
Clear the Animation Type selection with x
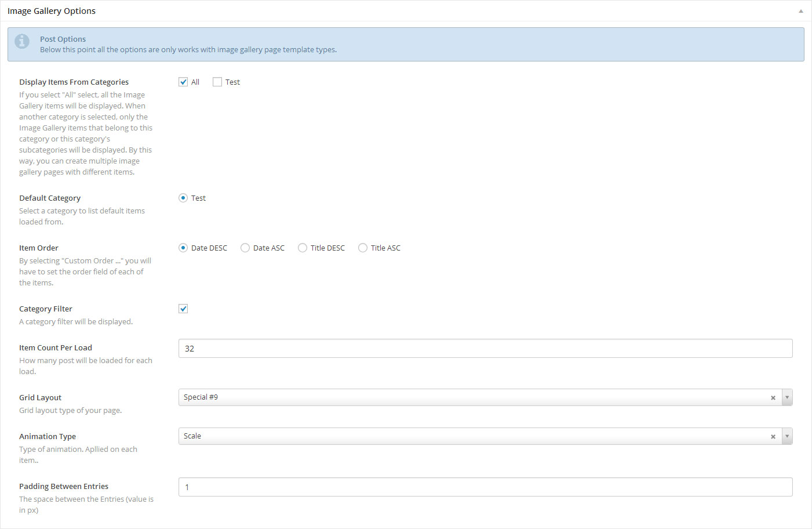tap(773, 437)
